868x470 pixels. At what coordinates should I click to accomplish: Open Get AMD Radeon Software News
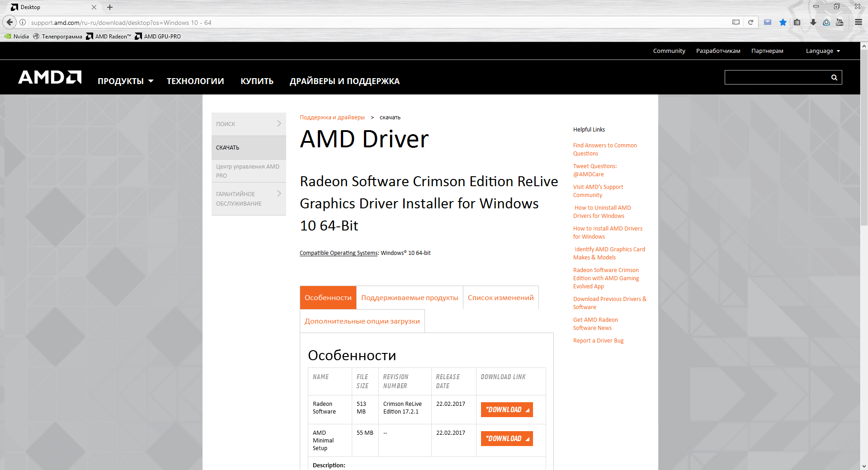(595, 324)
